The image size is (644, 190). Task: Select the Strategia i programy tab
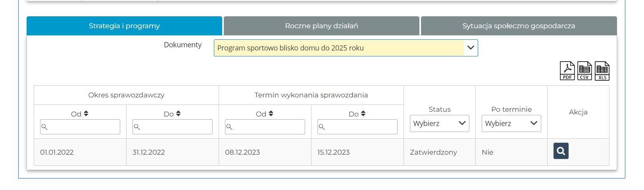124,26
